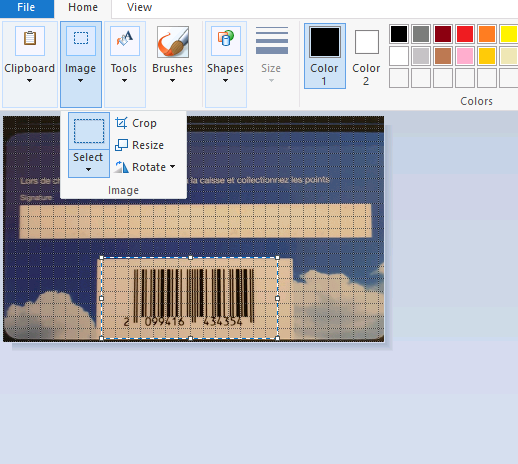Expand the Clipboard group dropdown arrow

click(29, 80)
